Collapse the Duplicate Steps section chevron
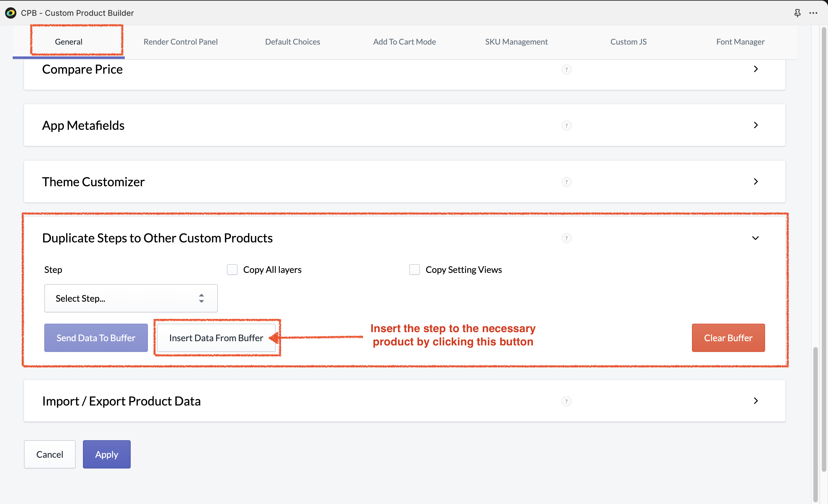The width and height of the screenshot is (828, 504). (755, 238)
